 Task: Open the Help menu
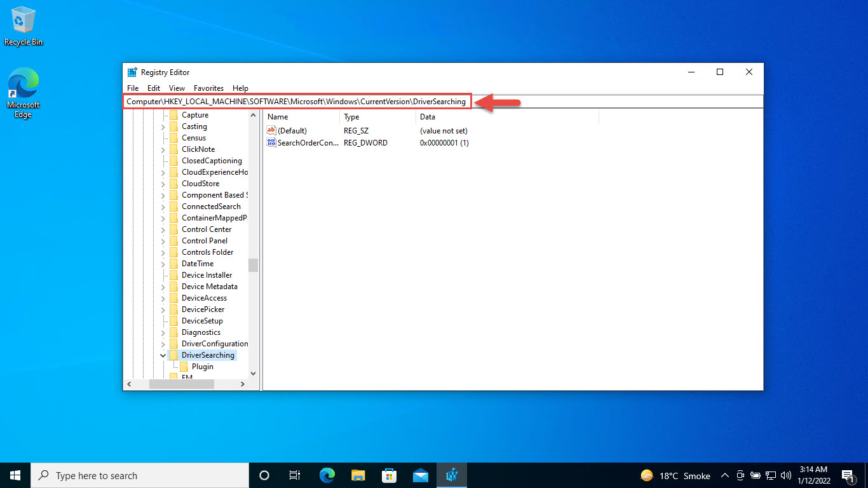[240, 88]
